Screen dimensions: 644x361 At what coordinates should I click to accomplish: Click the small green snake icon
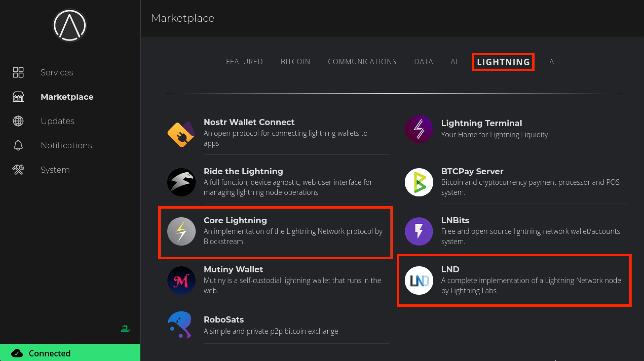(x=125, y=329)
